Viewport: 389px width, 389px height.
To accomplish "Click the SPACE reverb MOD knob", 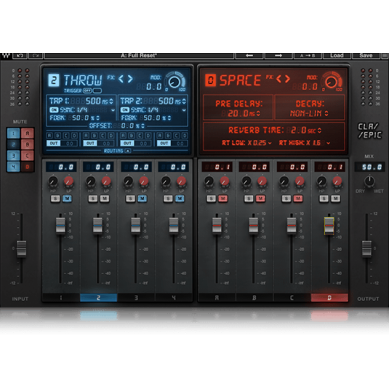I will (x=331, y=82).
